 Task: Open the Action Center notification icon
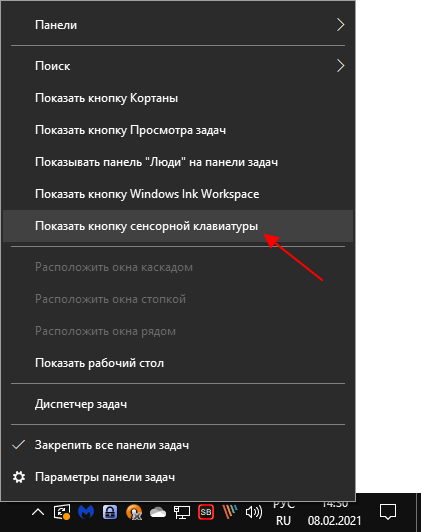point(388,512)
